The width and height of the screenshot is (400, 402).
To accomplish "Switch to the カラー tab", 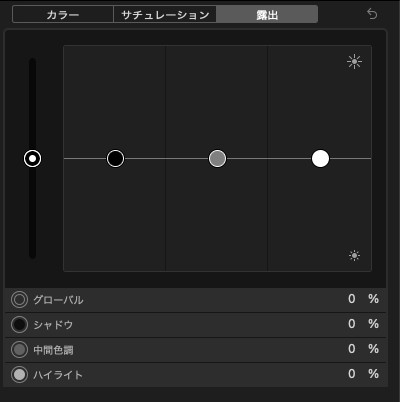I will tap(63, 15).
